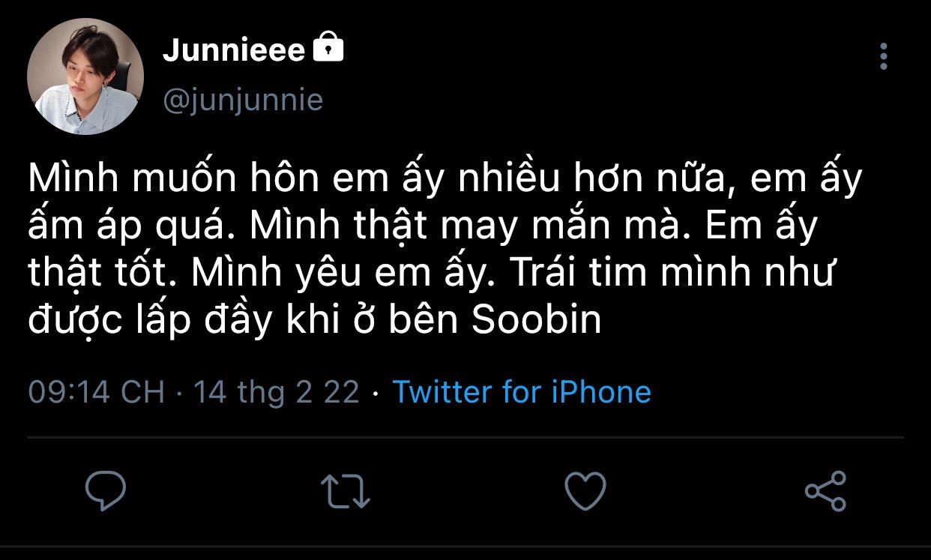Viewport: 931px width, 560px height.
Task: Click the words ấm áp quá
Action: click(x=126, y=227)
